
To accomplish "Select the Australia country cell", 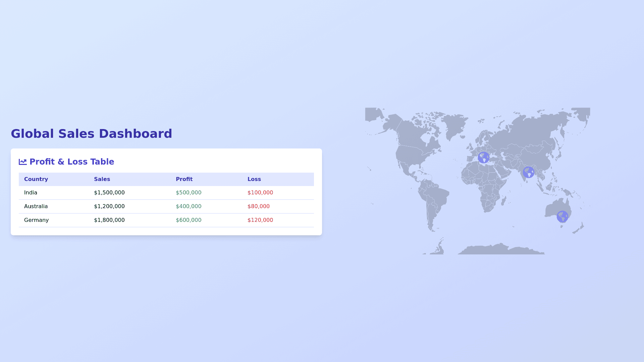I will 36,206.
